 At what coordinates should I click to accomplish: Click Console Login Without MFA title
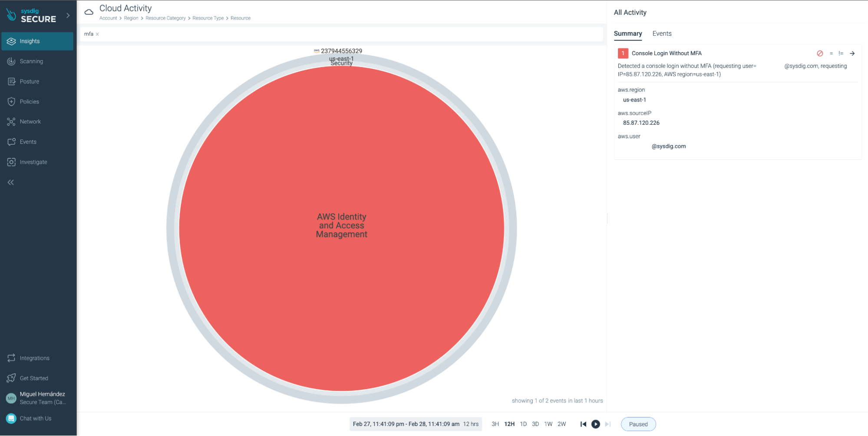[x=666, y=53]
